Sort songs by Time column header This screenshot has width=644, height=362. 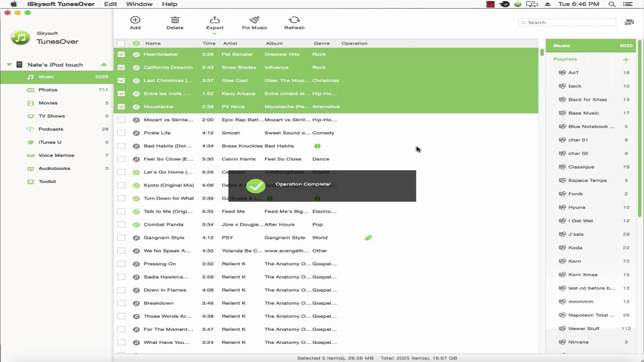click(x=209, y=43)
